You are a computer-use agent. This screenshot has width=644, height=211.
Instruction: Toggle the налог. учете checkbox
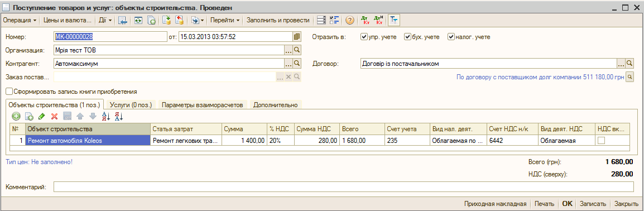pyautogui.click(x=451, y=37)
